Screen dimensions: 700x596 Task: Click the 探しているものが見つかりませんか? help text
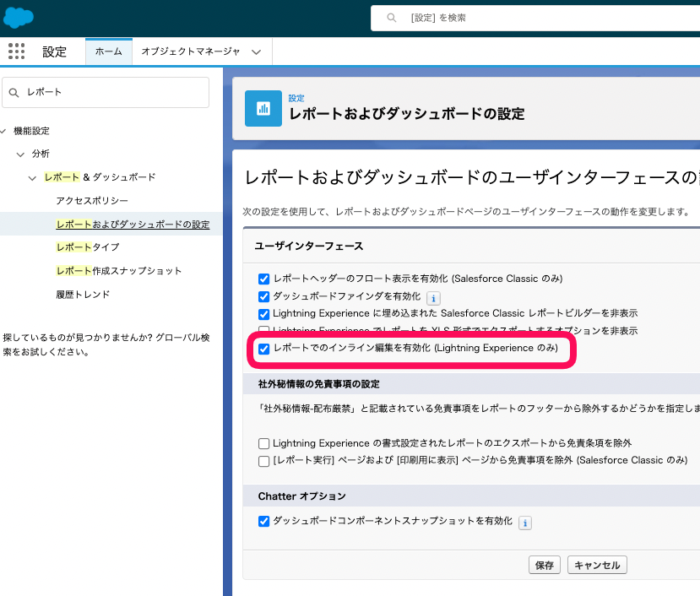click(x=106, y=344)
